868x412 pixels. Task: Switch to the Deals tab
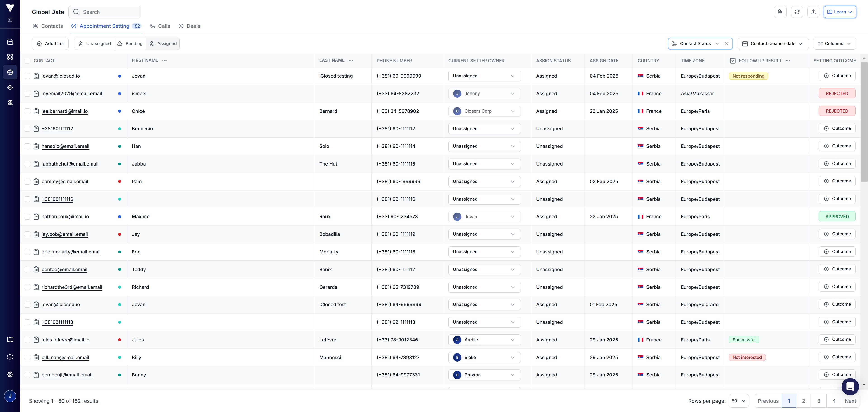click(x=189, y=26)
